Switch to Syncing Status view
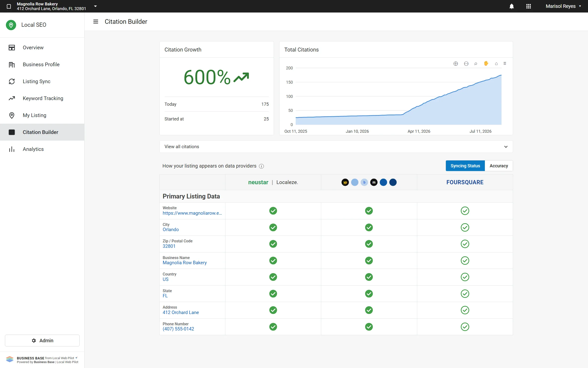This screenshot has height=368, width=588. (465, 166)
